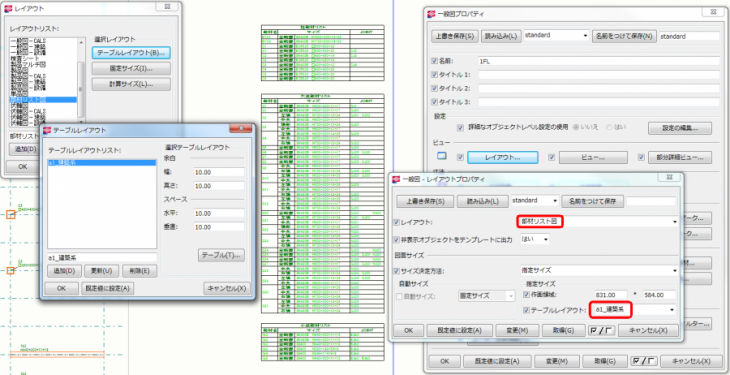The width and height of the screenshot is (730, 375).
Task: Click Tekla icon in レイアウト title bar
Action: 9,7
